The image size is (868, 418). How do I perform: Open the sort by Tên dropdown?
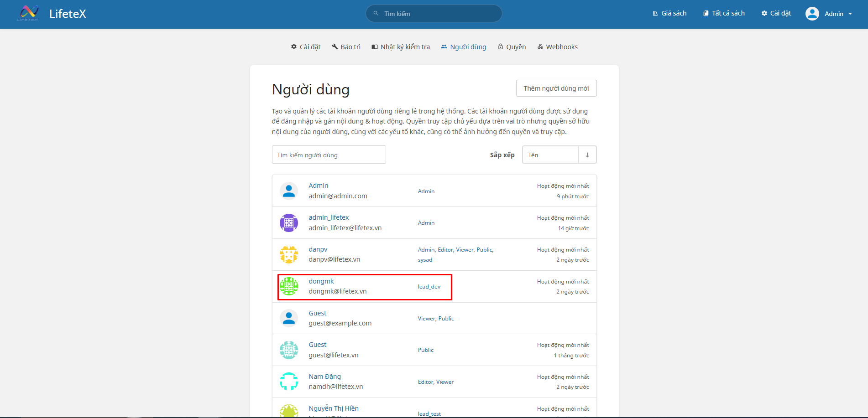550,155
